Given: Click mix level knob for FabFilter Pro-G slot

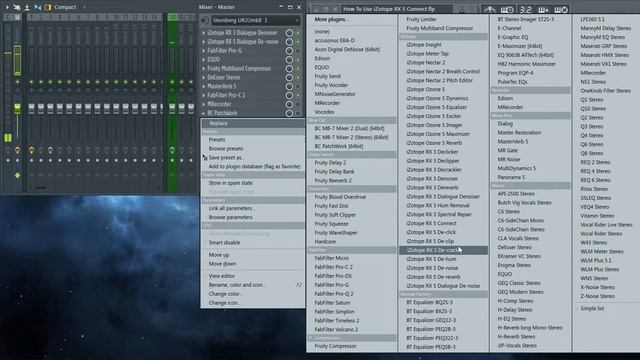Looking at the screenshot, I should 289,51.
